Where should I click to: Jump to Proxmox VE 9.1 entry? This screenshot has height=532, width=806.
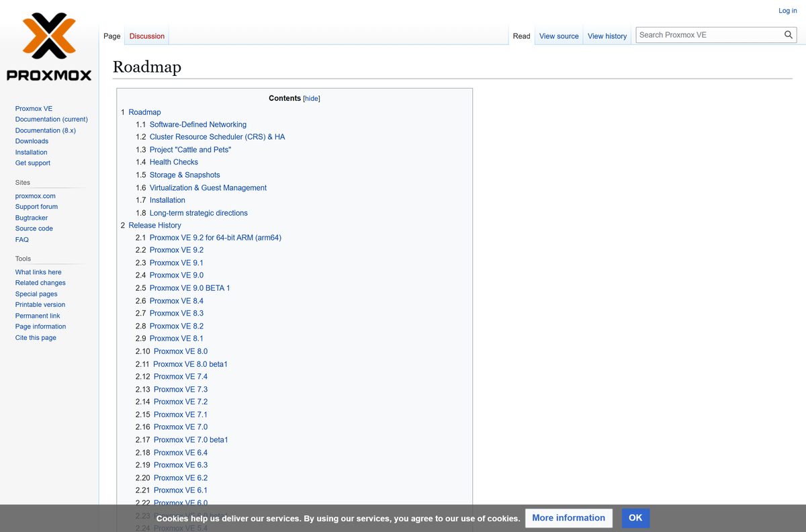(177, 263)
